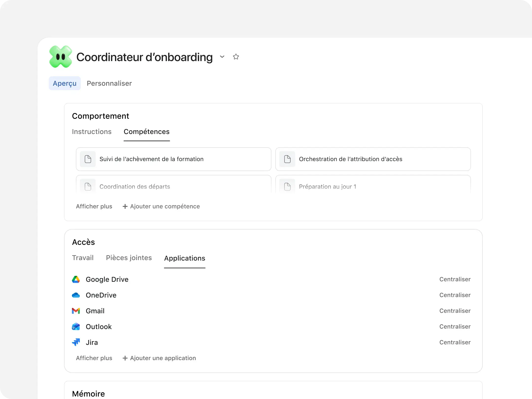Select the OneDrive app name
This screenshot has width=532, height=399.
click(x=101, y=295)
